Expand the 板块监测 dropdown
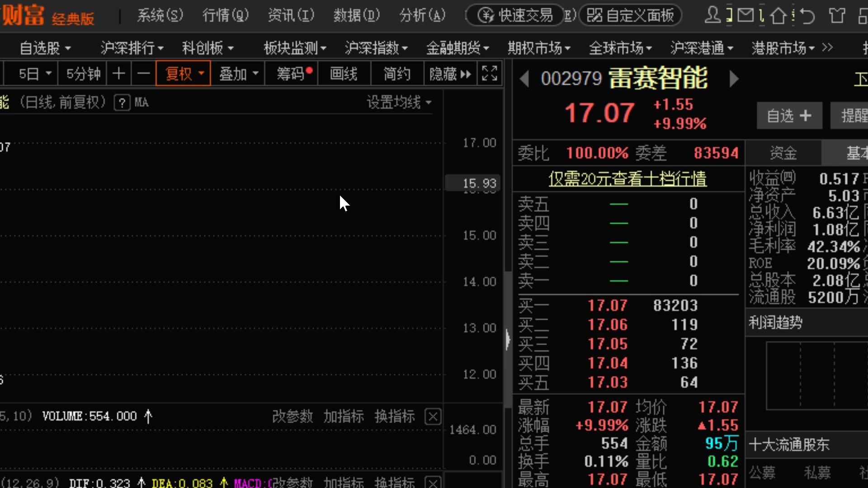Screen dimensions: 868x488 click(295, 47)
